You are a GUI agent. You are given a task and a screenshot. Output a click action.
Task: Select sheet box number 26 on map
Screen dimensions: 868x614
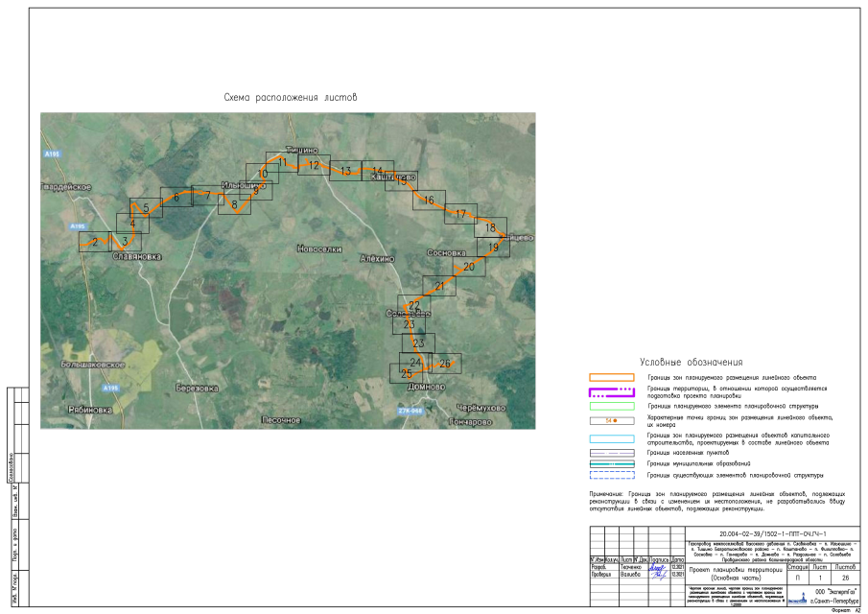(x=445, y=364)
